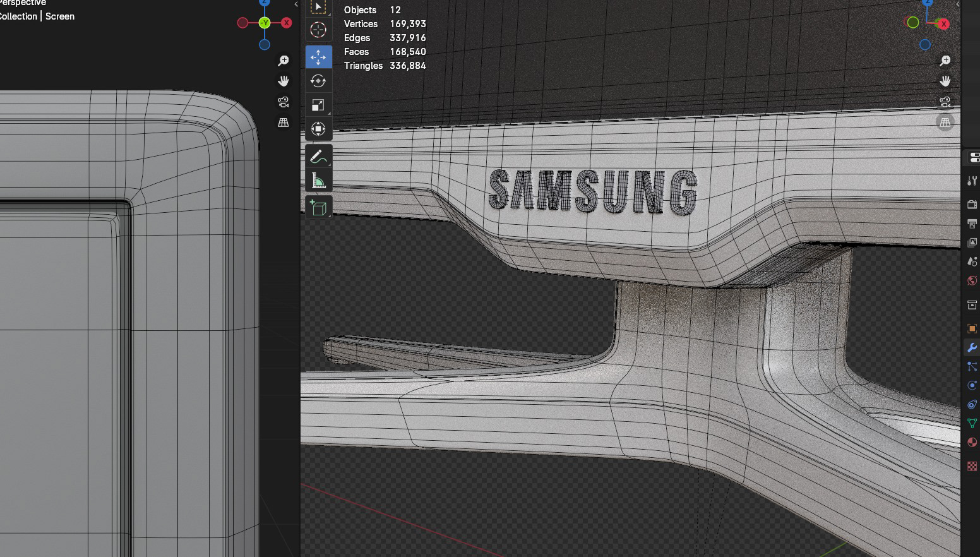Image resolution: width=980 pixels, height=557 pixels.
Task: Toggle camera view in left viewport
Action: pos(284,102)
